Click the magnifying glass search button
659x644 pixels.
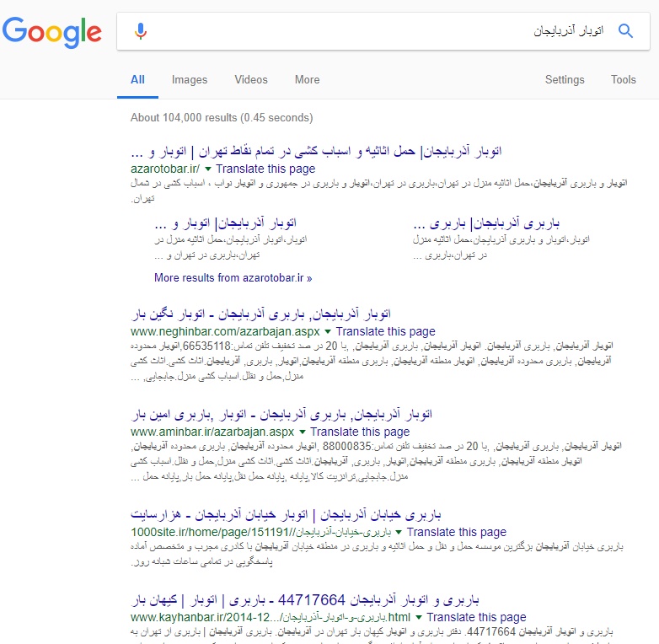click(x=625, y=30)
